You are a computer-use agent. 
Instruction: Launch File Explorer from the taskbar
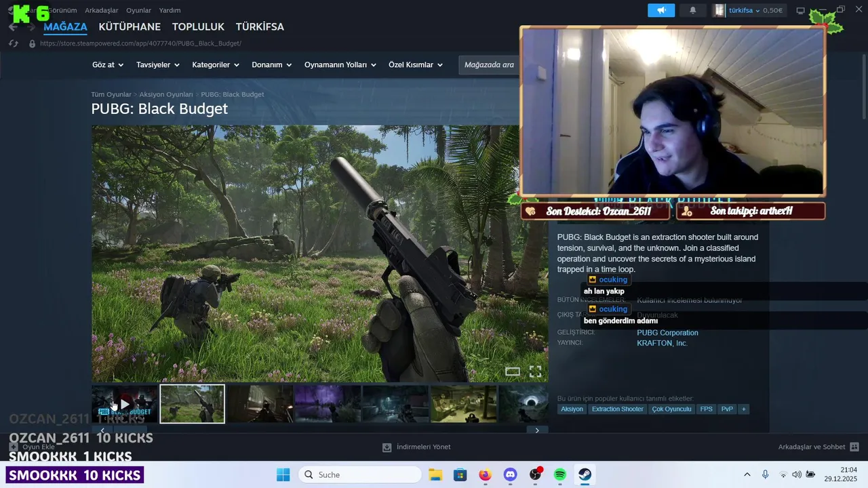click(435, 474)
